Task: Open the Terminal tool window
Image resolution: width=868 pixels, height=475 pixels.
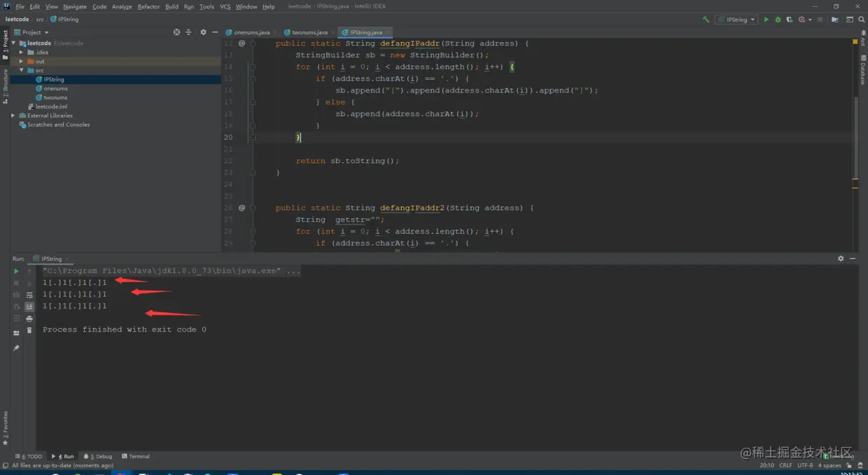Action: click(136, 456)
